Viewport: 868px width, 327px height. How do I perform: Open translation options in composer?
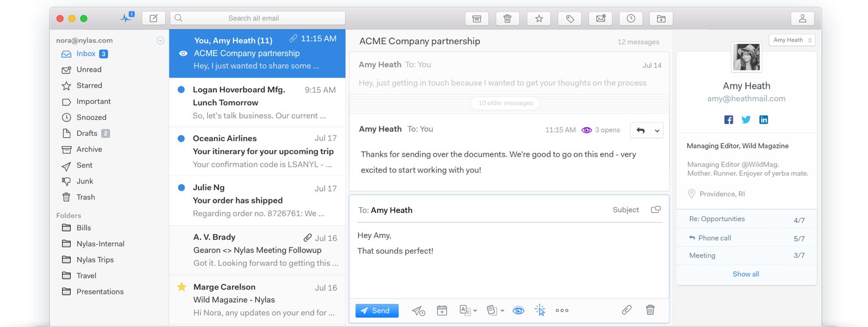coord(468,310)
